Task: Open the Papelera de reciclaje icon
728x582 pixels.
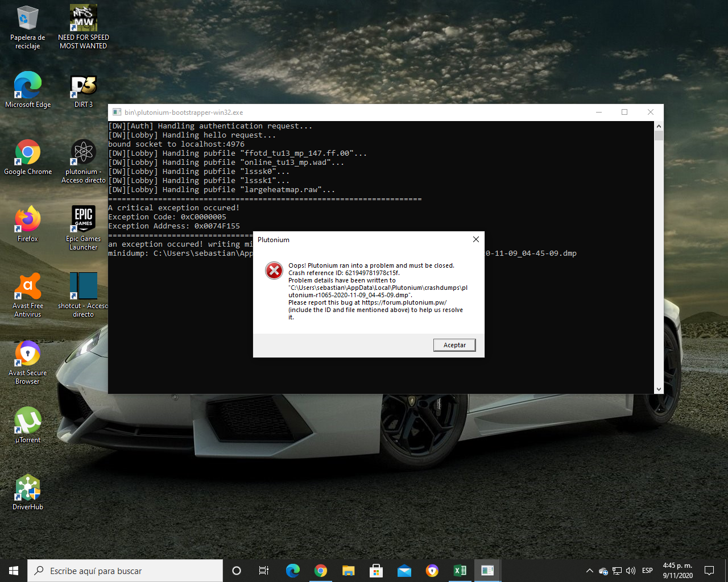Action: point(27,27)
